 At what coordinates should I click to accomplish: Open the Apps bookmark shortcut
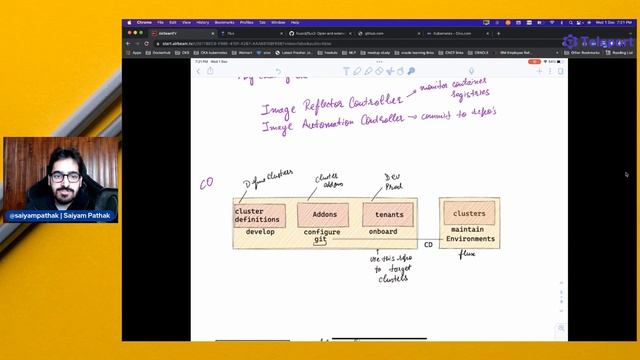pos(134,53)
